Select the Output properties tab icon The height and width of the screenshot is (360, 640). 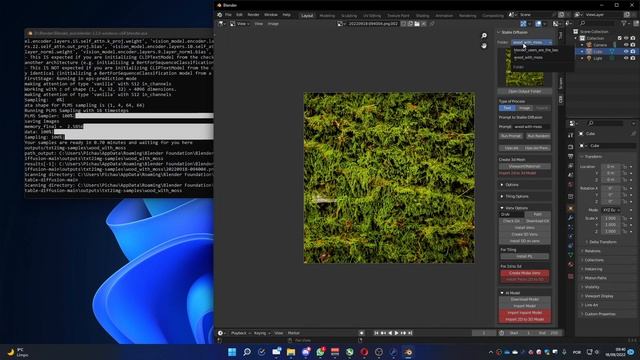coord(571,156)
